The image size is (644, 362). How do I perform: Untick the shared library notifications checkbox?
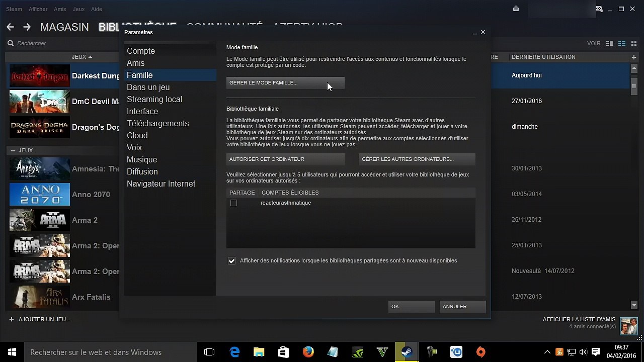231,261
